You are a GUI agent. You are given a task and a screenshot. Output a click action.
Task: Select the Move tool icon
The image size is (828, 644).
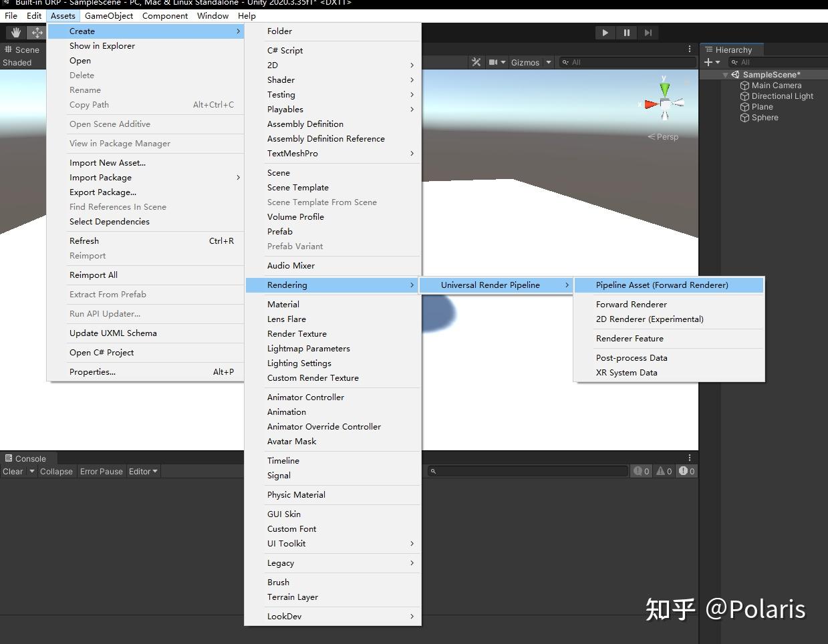click(x=37, y=32)
